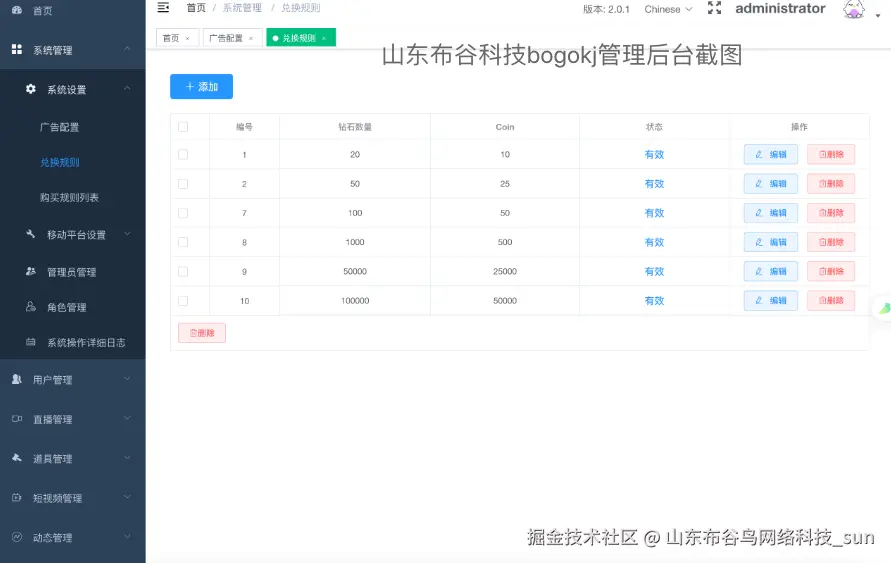The image size is (891, 563).
Task: Open the Chinese language dropdown
Action: pyautogui.click(x=668, y=9)
